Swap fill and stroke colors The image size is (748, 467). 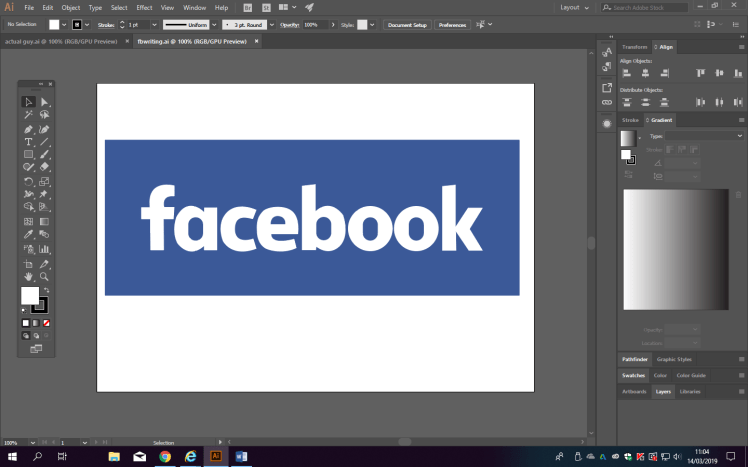[x=46, y=290]
